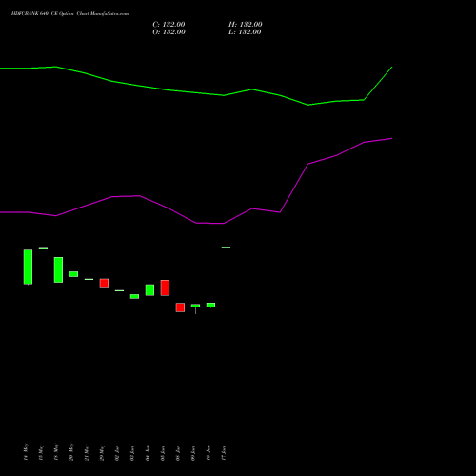476x476 pixels.
Task: Click the '02 Jun' date axis label
Action: click(x=117, y=452)
